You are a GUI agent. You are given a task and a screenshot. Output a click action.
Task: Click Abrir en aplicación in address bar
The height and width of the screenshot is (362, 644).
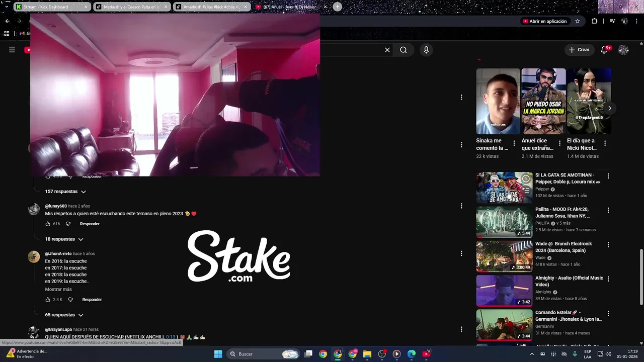pos(545,21)
